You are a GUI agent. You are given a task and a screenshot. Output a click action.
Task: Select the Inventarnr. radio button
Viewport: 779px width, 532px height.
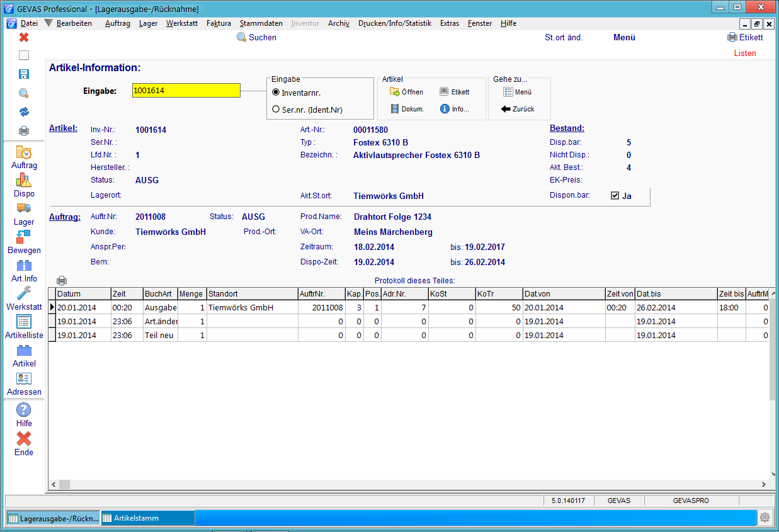[x=276, y=93]
